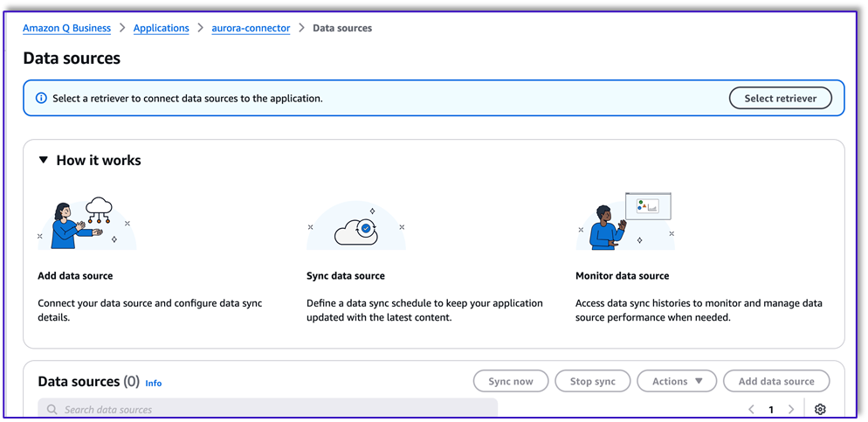Go to previous page arrow
This screenshot has height=422, width=868.
[751, 409]
